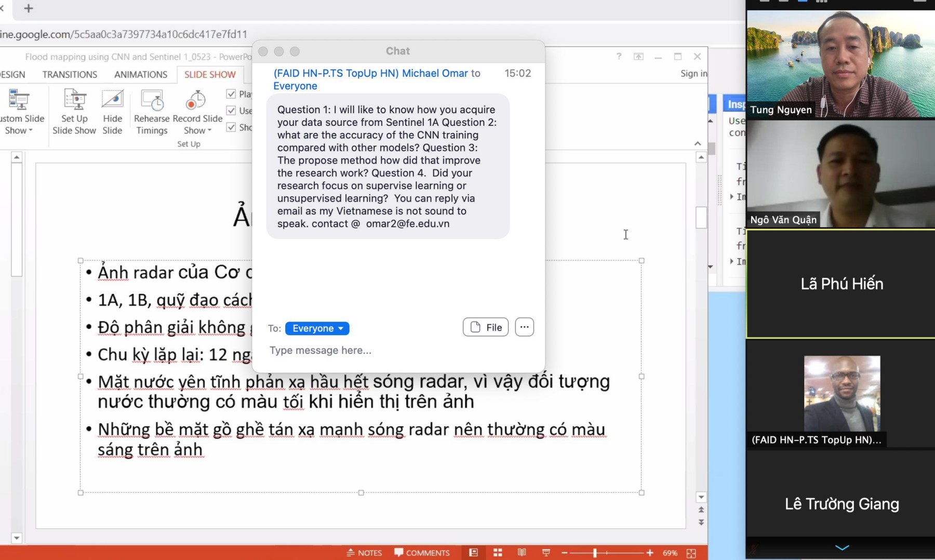The image size is (935, 560).
Task: Open the ANIMATIONS ribbon tab
Action: pos(141,74)
